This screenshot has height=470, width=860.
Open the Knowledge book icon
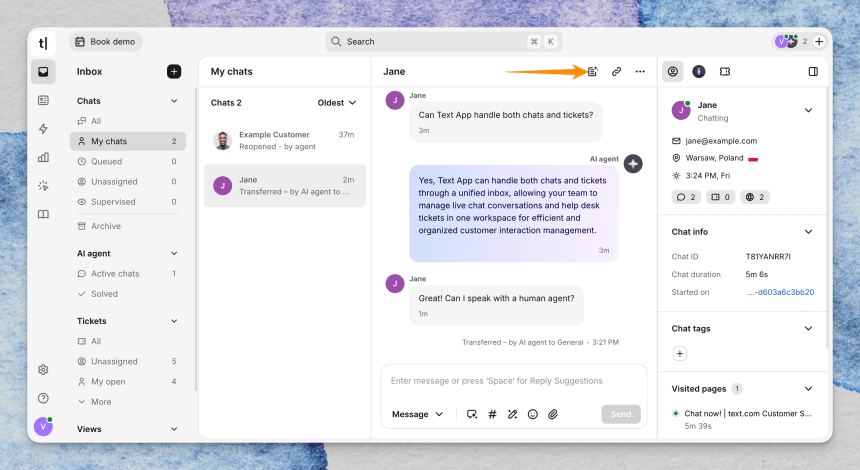(43, 214)
